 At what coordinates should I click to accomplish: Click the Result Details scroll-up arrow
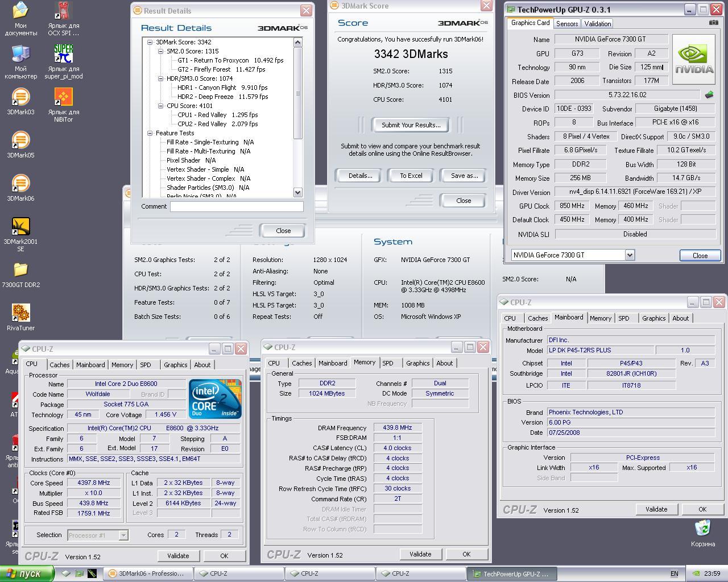[298, 42]
